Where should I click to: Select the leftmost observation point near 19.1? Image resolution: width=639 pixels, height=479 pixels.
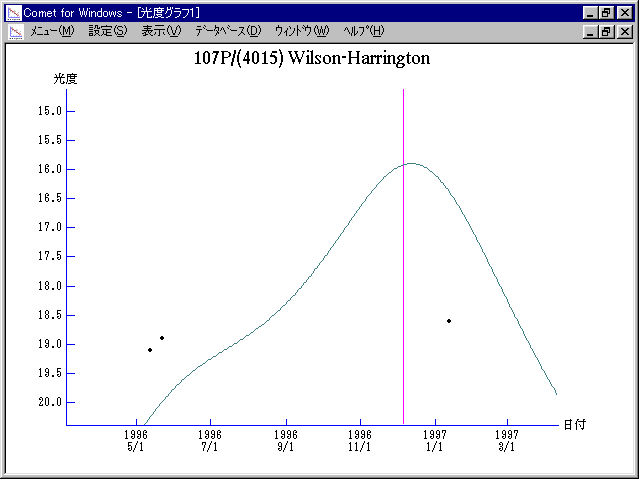click(x=150, y=350)
